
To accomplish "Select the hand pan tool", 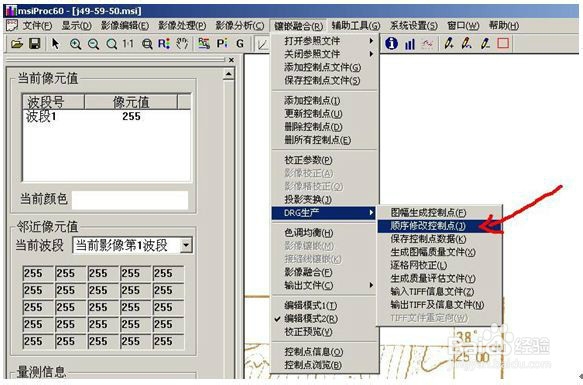I will tap(182, 44).
